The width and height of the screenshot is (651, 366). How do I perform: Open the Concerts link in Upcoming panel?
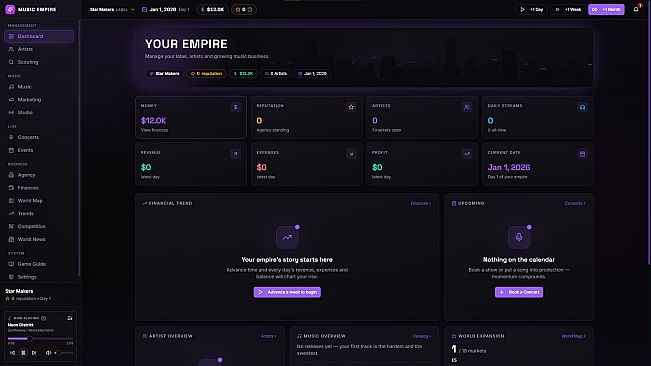(x=575, y=203)
